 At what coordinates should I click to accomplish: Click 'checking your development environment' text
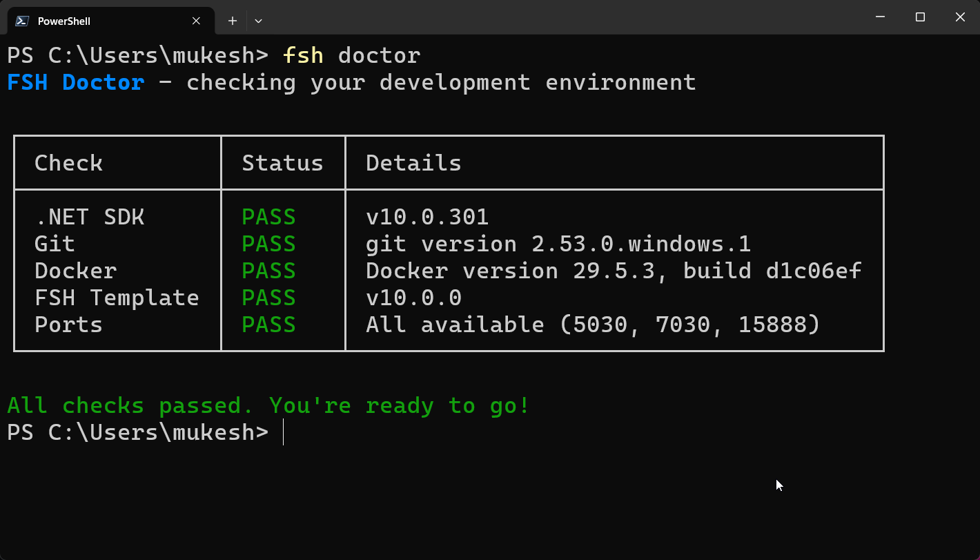[441, 82]
